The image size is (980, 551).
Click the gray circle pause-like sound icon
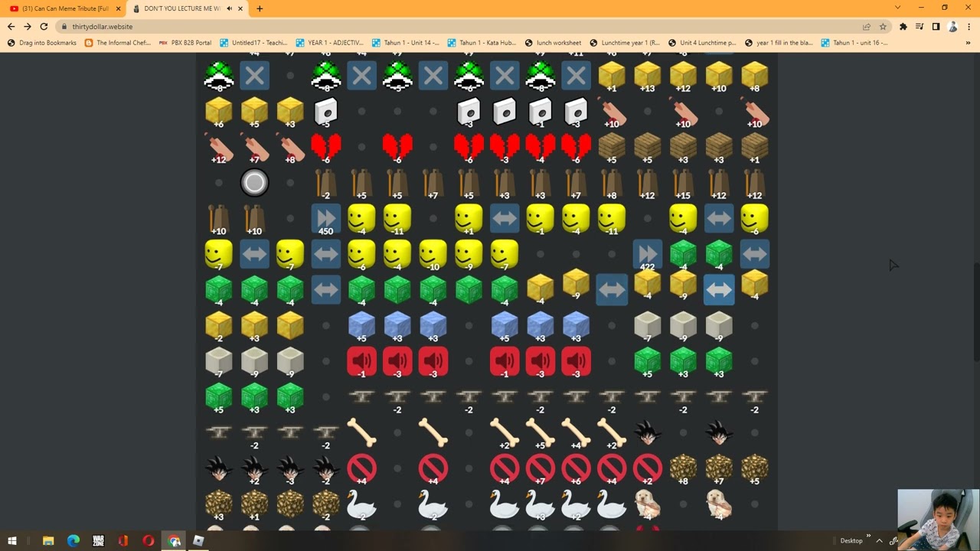point(254,183)
